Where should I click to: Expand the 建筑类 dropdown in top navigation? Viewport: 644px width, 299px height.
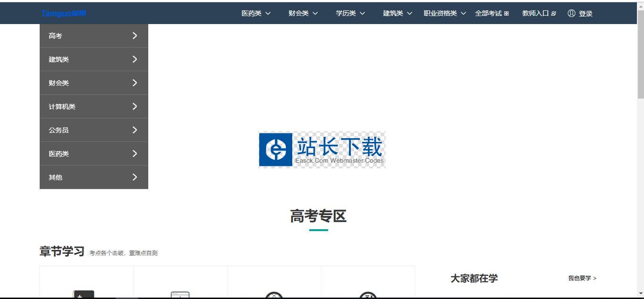point(398,13)
